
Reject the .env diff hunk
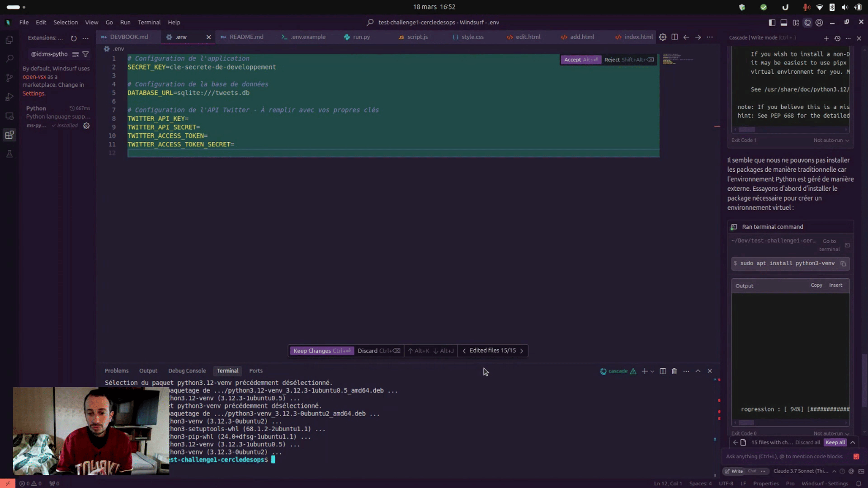coord(628,60)
